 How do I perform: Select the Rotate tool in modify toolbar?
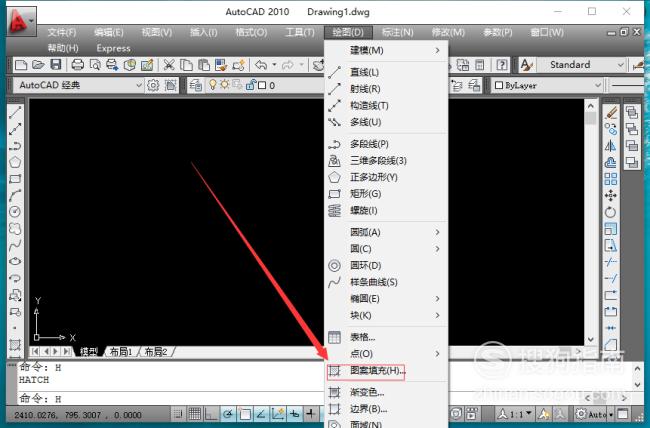611,212
